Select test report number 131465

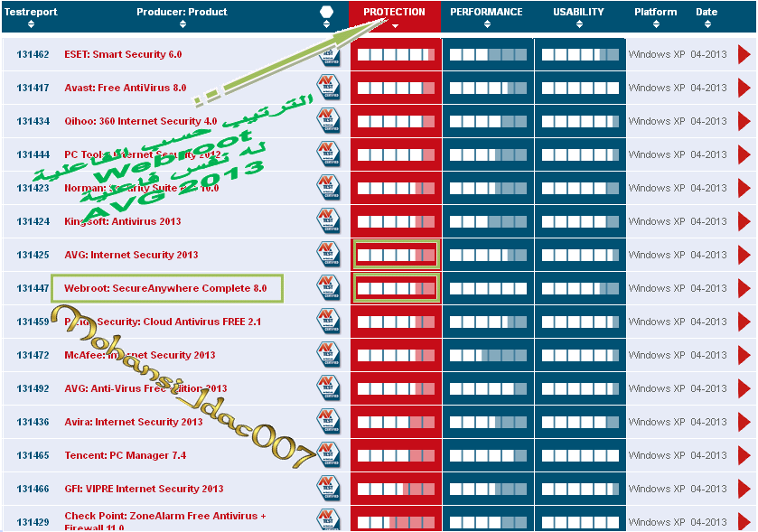click(33, 455)
